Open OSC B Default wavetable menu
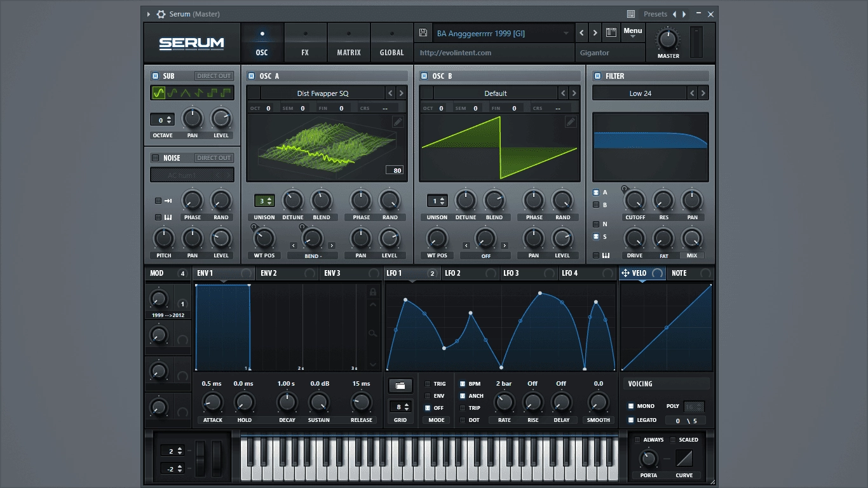Viewport: 868px width, 488px height. 496,93
